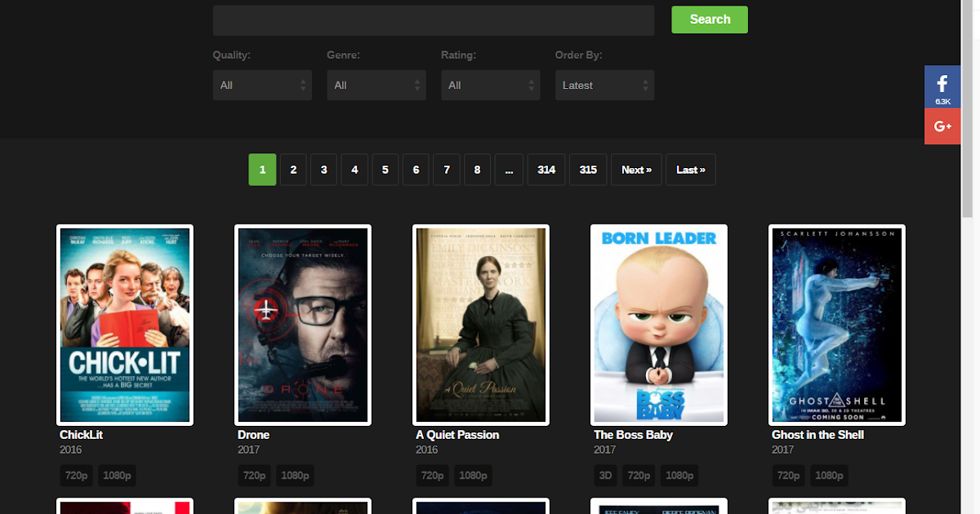Select 720p for The Boss Baby
Image resolution: width=980 pixels, height=514 pixels.
coord(639,476)
